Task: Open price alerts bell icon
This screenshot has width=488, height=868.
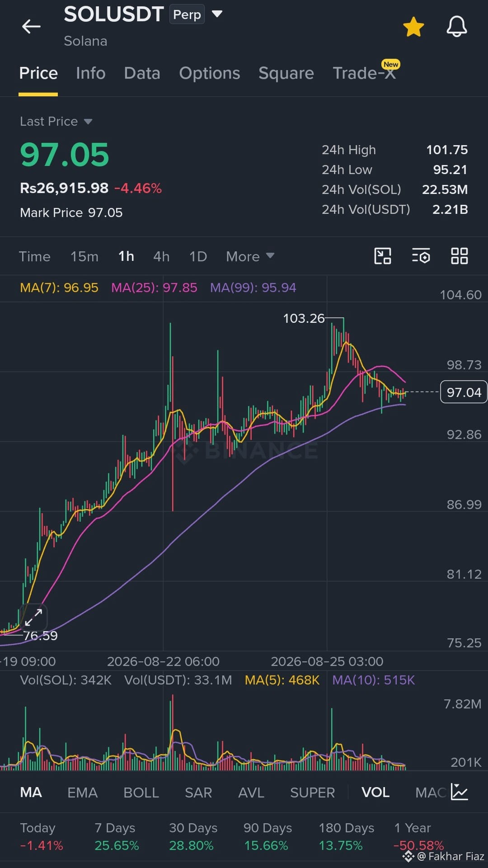Action: (457, 26)
